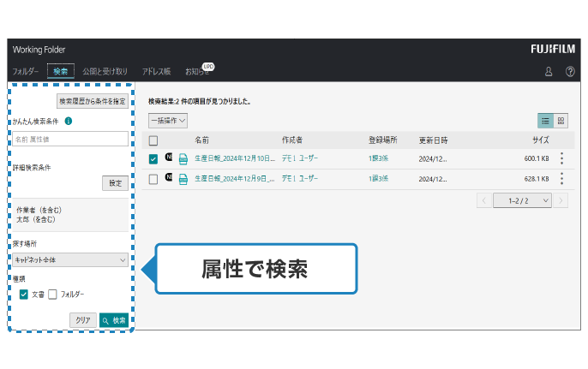Open the help question mark icon
Screen dimensions: 588x369
570,72
